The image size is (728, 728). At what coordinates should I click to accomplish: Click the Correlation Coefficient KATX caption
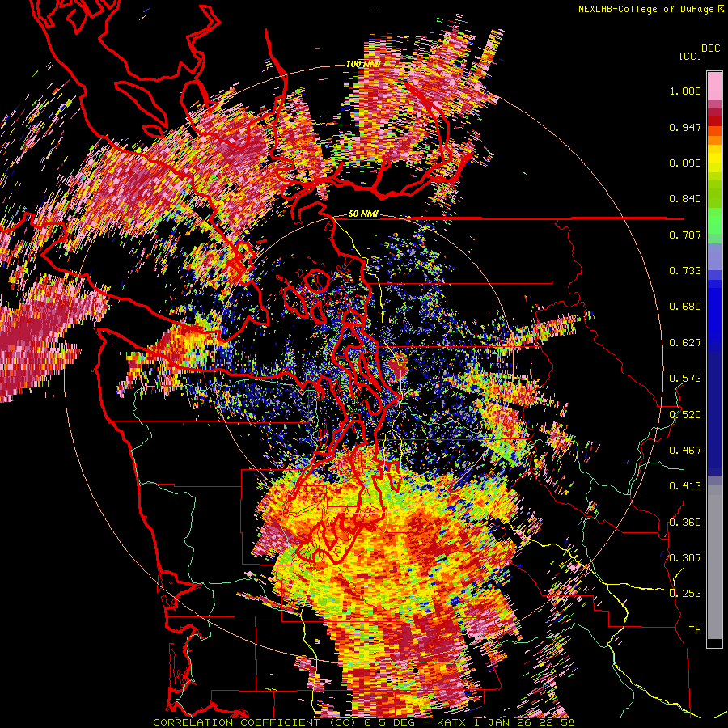point(363,722)
